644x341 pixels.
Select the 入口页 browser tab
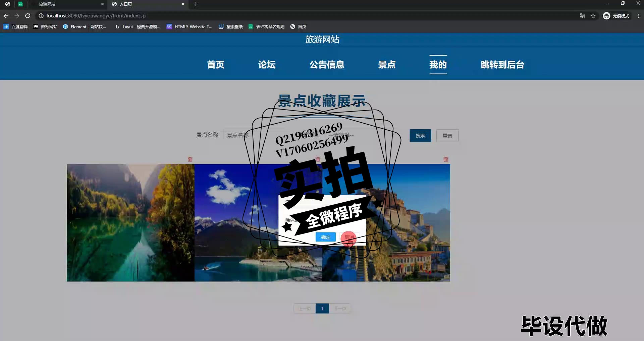pos(148,4)
